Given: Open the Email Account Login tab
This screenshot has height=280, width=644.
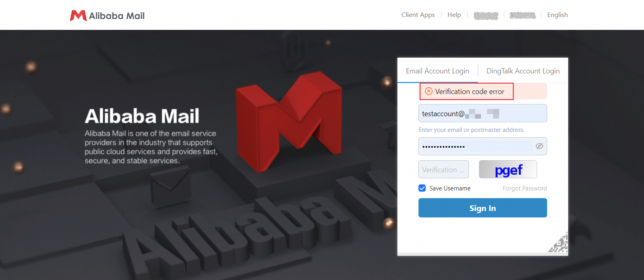Looking at the screenshot, I should (x=437, y=71).
